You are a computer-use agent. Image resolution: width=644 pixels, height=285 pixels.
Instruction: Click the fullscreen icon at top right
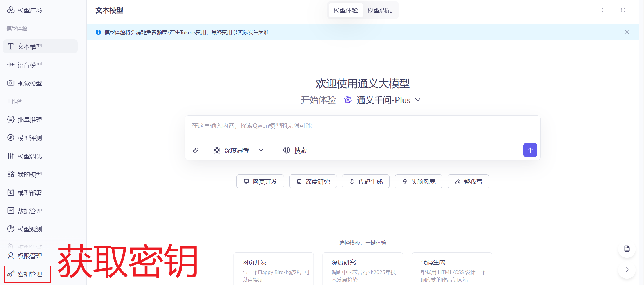(x=604, y=10)
